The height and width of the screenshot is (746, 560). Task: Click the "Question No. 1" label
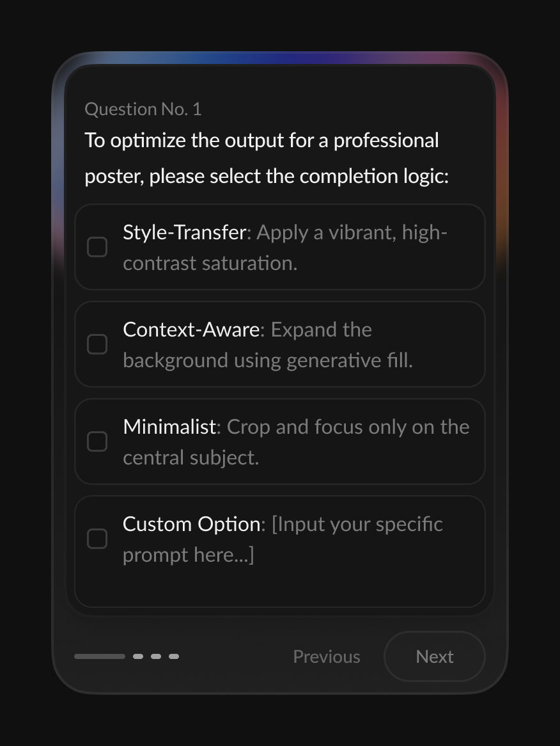(143, 109)
